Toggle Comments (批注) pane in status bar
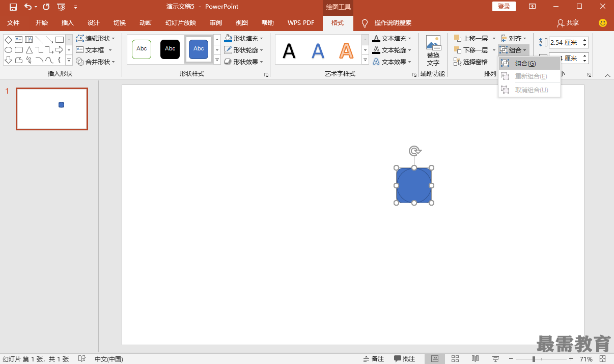The width and height of the screenshot is (614, 364). pyautogui.click(x=405, y=359)
